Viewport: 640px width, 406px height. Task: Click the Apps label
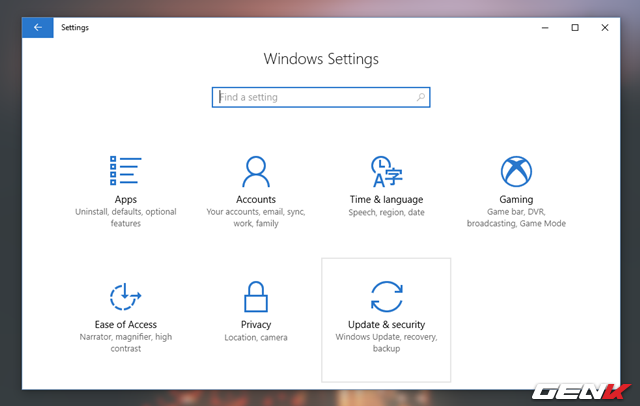point(125,200)
